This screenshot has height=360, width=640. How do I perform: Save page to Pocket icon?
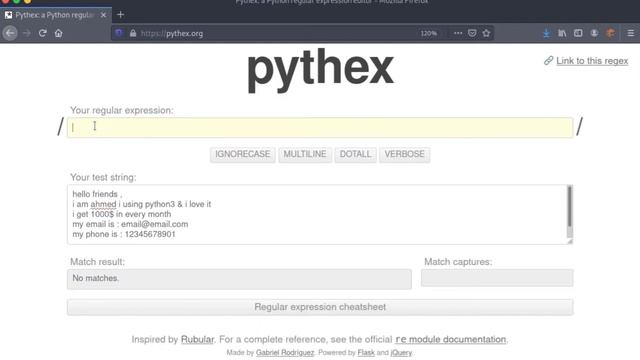pos(472,33)
